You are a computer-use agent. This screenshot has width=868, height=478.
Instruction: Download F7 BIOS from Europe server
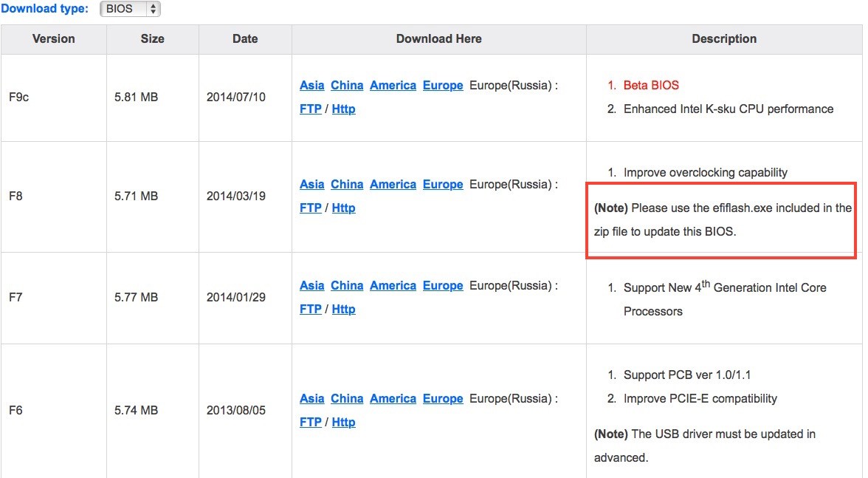click(x=443, y=286)
